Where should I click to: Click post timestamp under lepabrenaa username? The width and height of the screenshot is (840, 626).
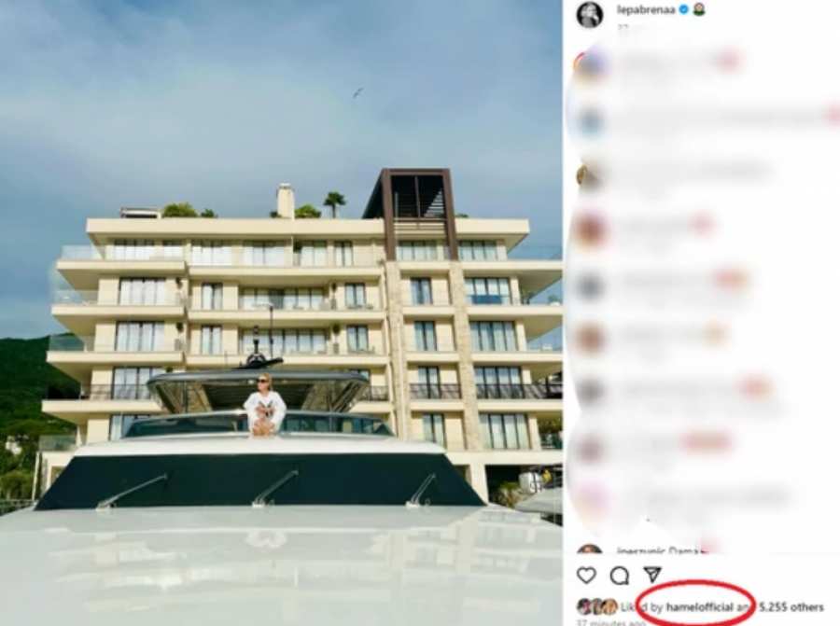(x=623, y=26)
